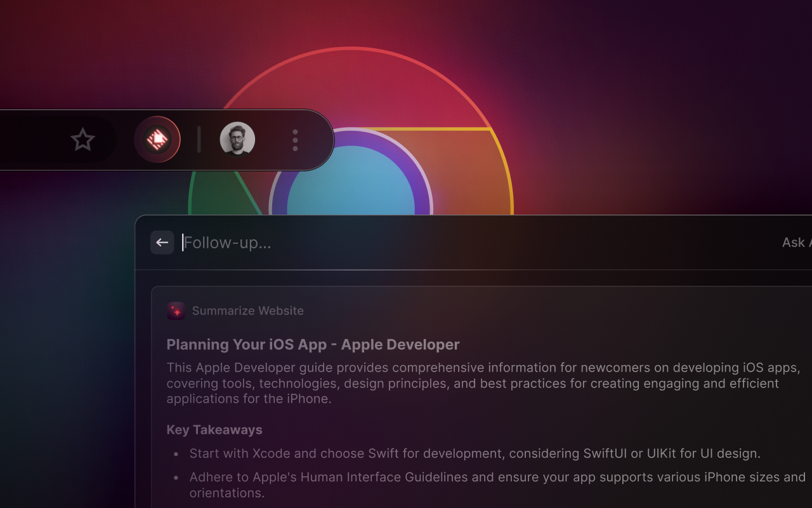The width and height of the screenshot is (812, 508).
Task: Focus the Follow-up input field
Action: coord(476,243)
